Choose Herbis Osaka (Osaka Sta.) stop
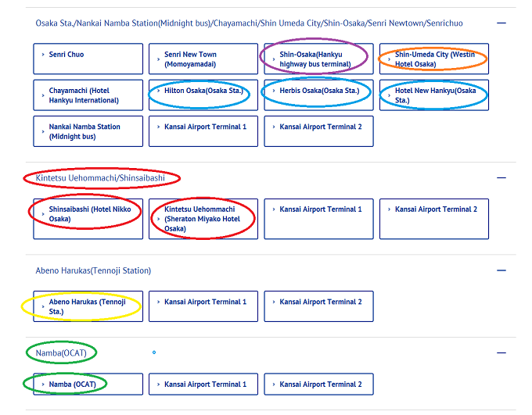This screenshot has height=415, width=532. pos(318,95)
